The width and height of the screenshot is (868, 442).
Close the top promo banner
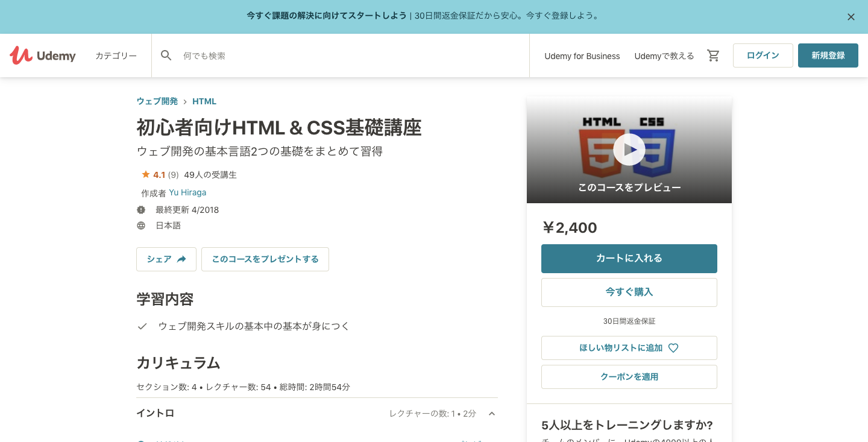851,17
